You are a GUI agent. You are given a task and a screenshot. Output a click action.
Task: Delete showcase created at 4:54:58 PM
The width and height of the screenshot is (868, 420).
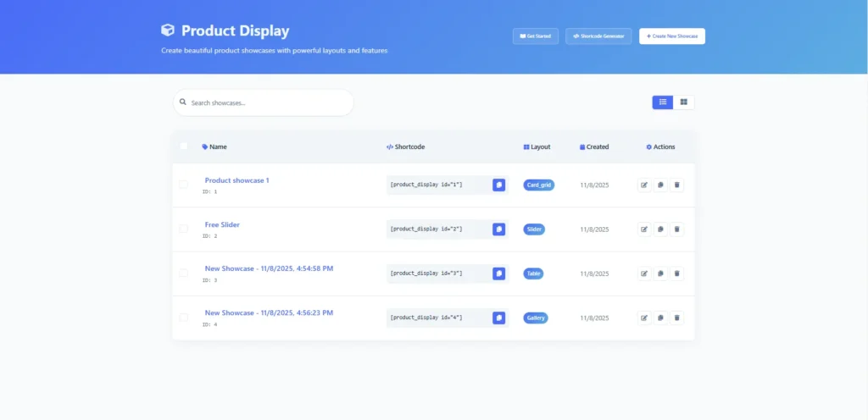(676, 274)
